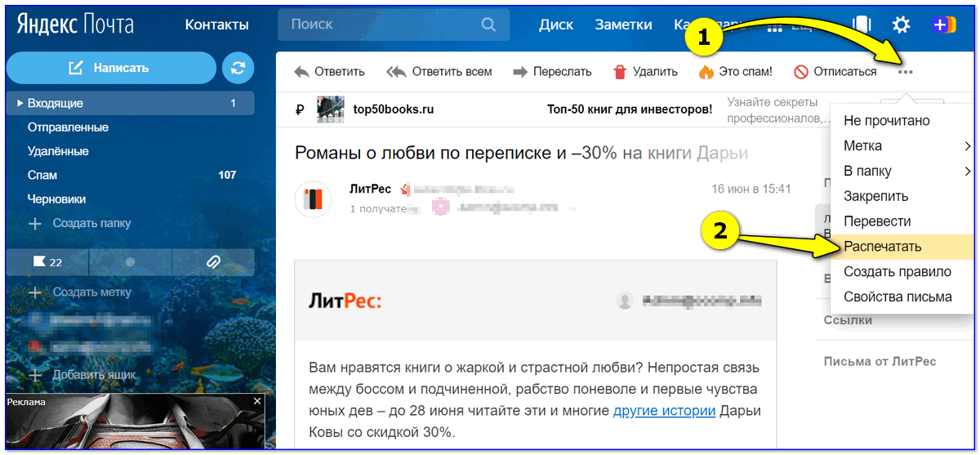Click the Ответить reply button

pos(330,72)
